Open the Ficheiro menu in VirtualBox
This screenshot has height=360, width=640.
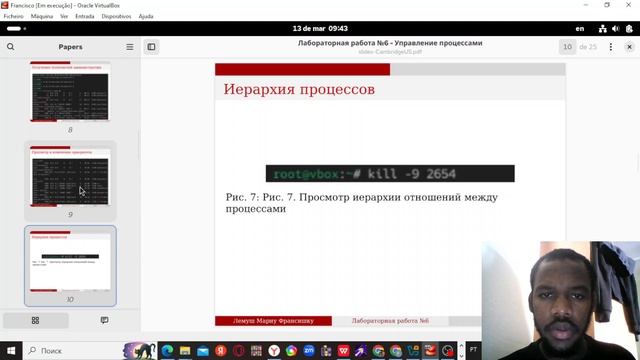[13, 16]
